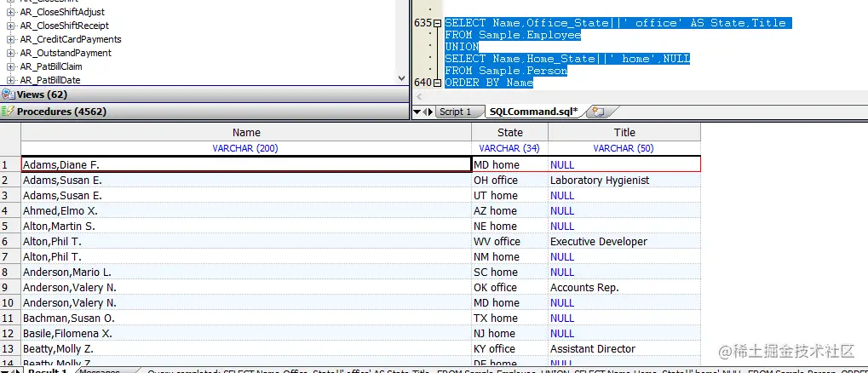Click the 'Laboratory Hygienist' title cell
868x373 pixels.
(624, 181)
